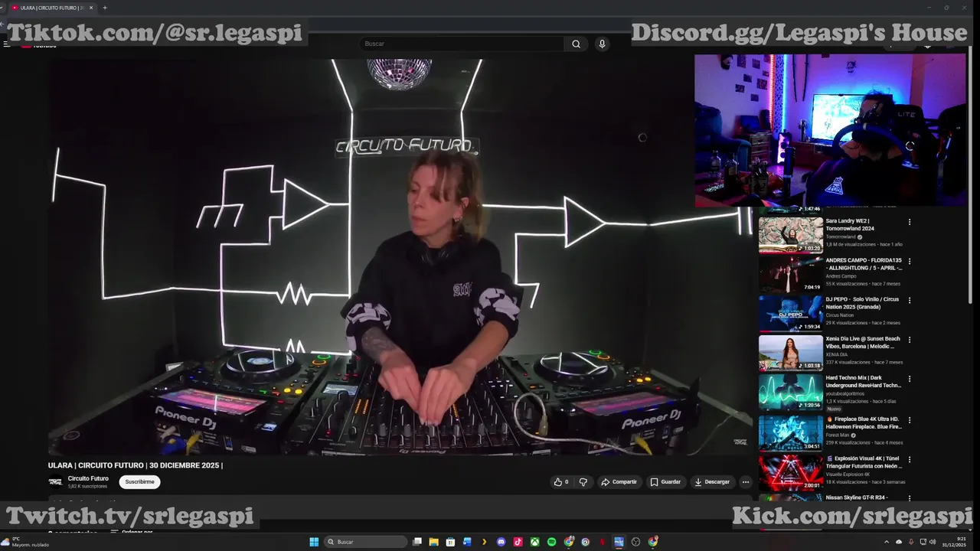Click Circuito Futuro channel avatar
The width and height of the screenshot is (980, 551).
click(55, 481)
